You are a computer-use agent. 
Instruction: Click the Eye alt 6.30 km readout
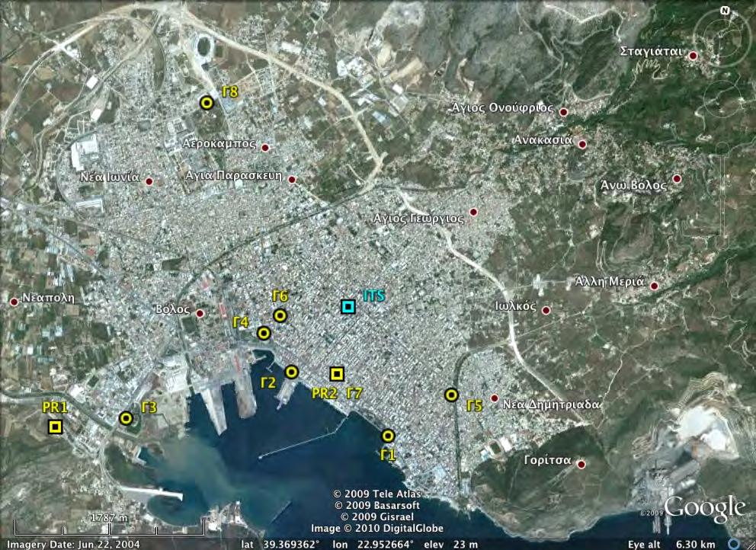tap(671, 545)
